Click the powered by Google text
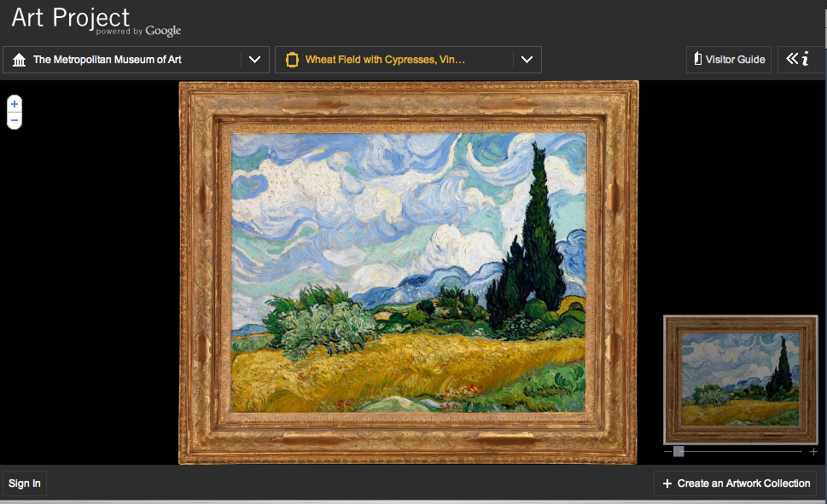 [138, 31]
